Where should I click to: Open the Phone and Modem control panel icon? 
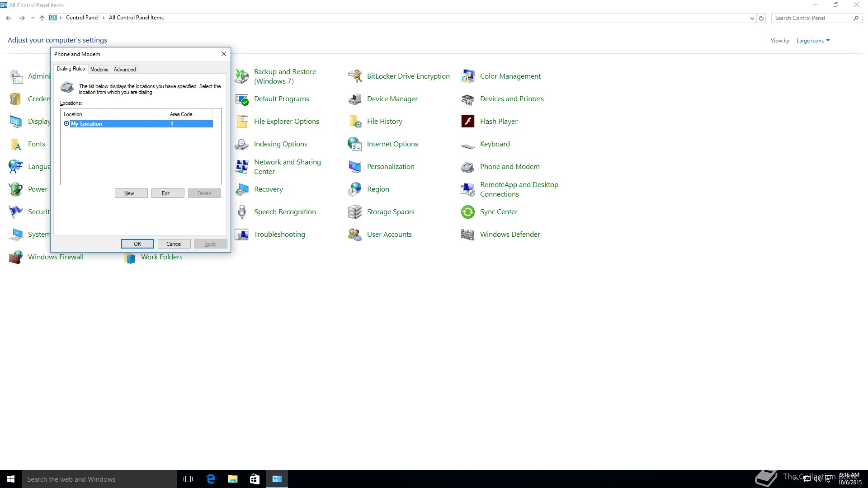pos(468,167)
